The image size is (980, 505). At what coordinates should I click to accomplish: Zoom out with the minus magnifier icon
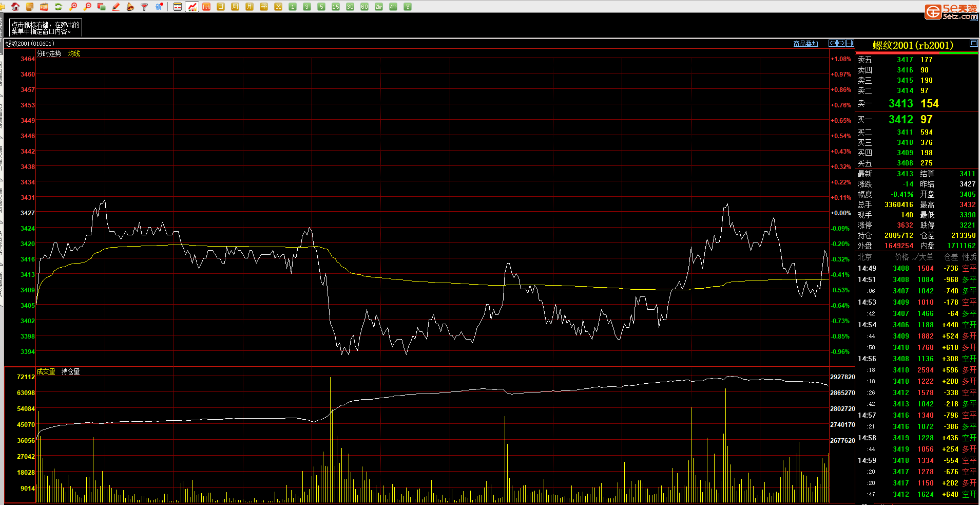(87, 7)
